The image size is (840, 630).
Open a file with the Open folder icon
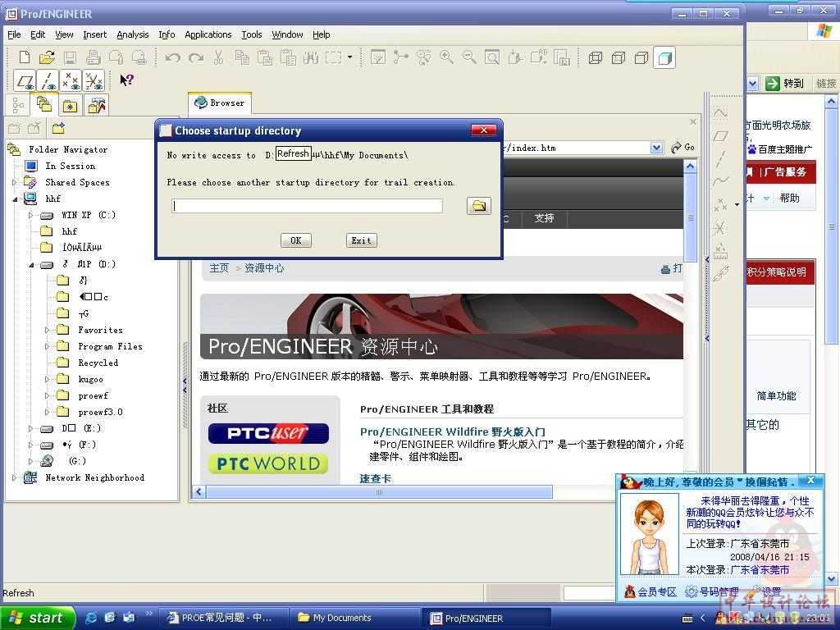point(47,57)
